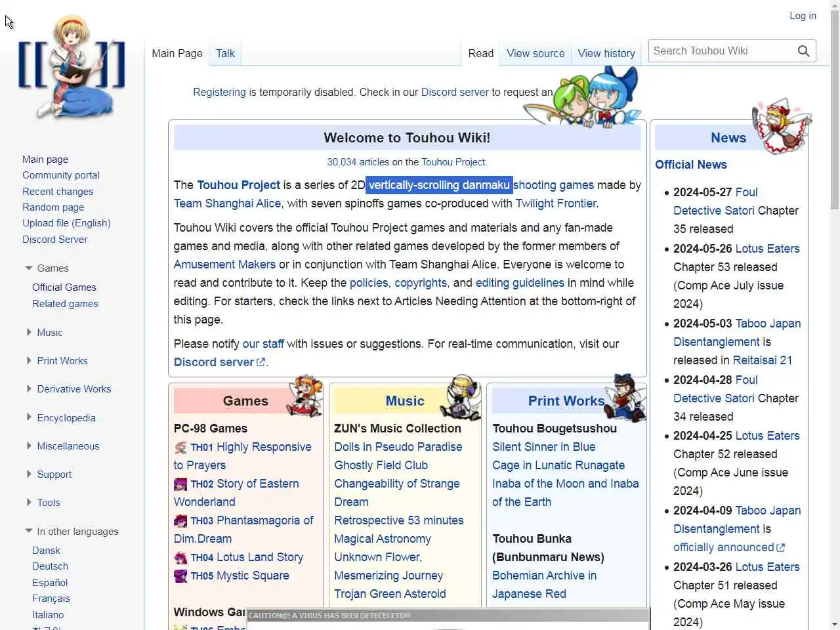840x630 pixels.
Task: Open Ghostly Field Club album link
Action: click(381, 465)
